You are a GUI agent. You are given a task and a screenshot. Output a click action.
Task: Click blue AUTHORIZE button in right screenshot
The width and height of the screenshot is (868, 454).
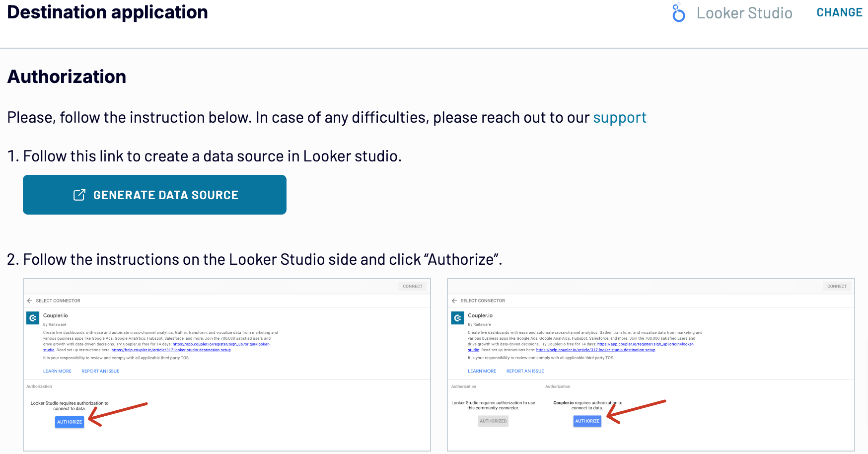click(x=587, y=421)
